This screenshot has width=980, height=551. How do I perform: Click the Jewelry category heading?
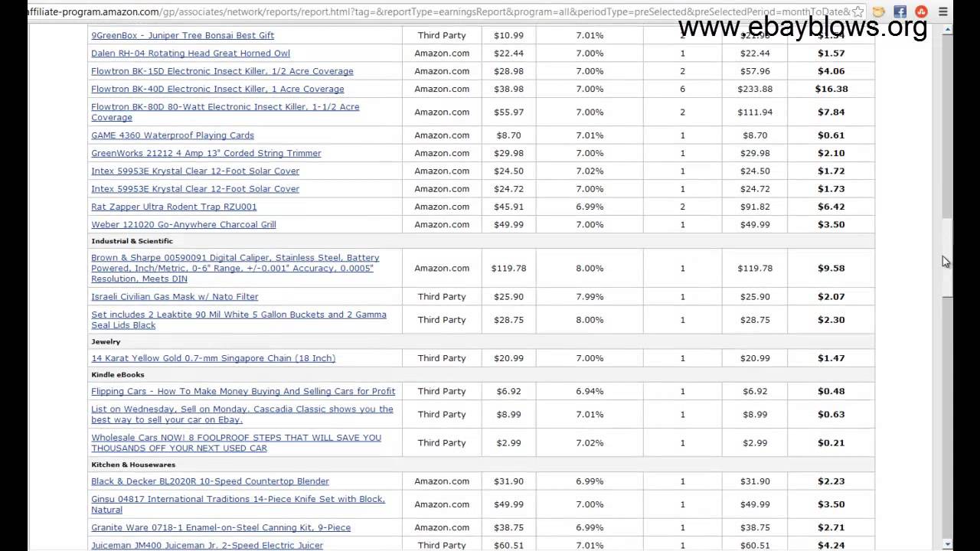click(x=106, y=341)
